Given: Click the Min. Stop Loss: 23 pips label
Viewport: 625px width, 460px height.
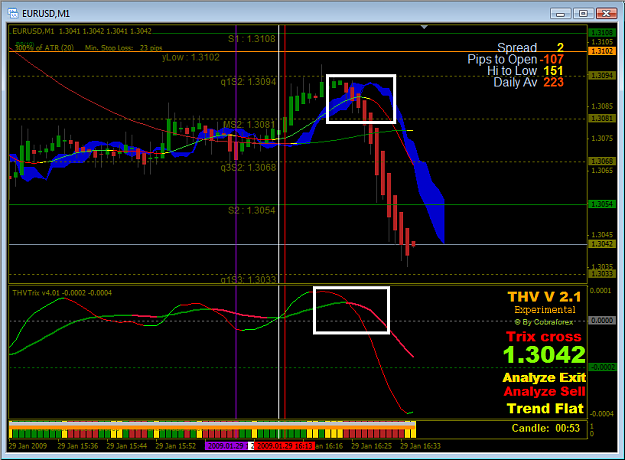Looking at the screenshot, I should click(124, 48).
